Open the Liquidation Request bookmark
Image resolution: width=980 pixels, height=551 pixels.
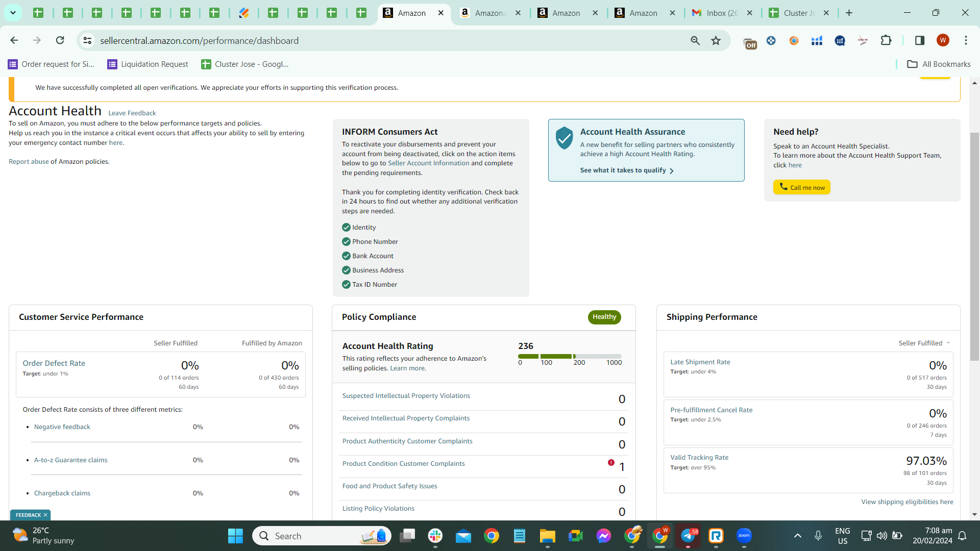[x=148, y=64]
